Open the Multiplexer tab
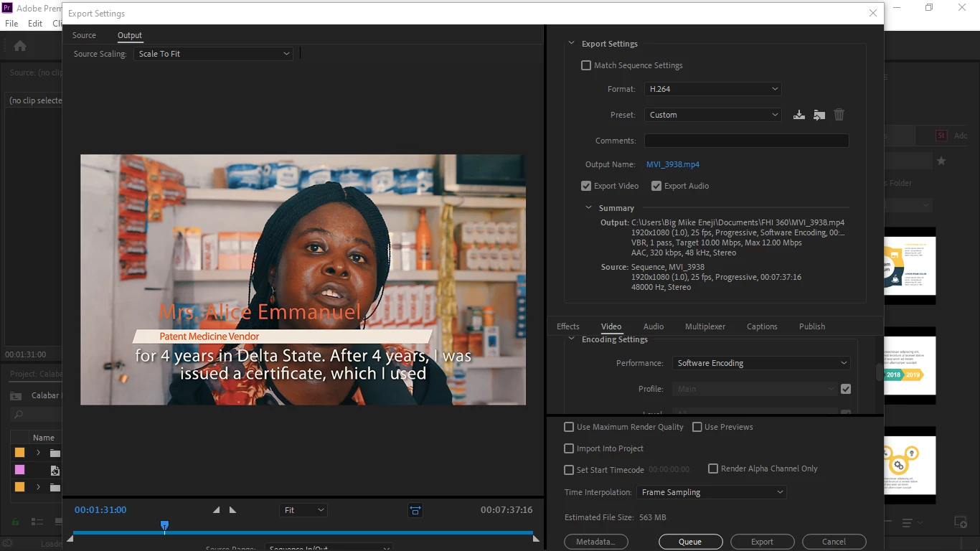The width and height of the screenshot is (980, 551). tap(705, 326)
